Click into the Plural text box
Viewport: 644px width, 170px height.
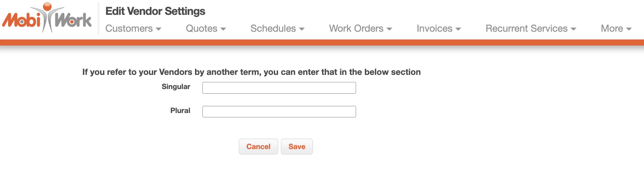[x=279, y=112]
